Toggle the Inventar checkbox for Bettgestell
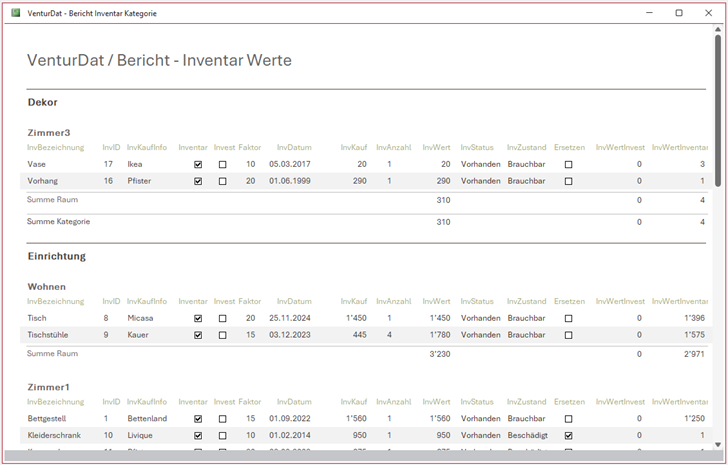The height and width of the screenshot is (465, 728). tap(198, 419)
